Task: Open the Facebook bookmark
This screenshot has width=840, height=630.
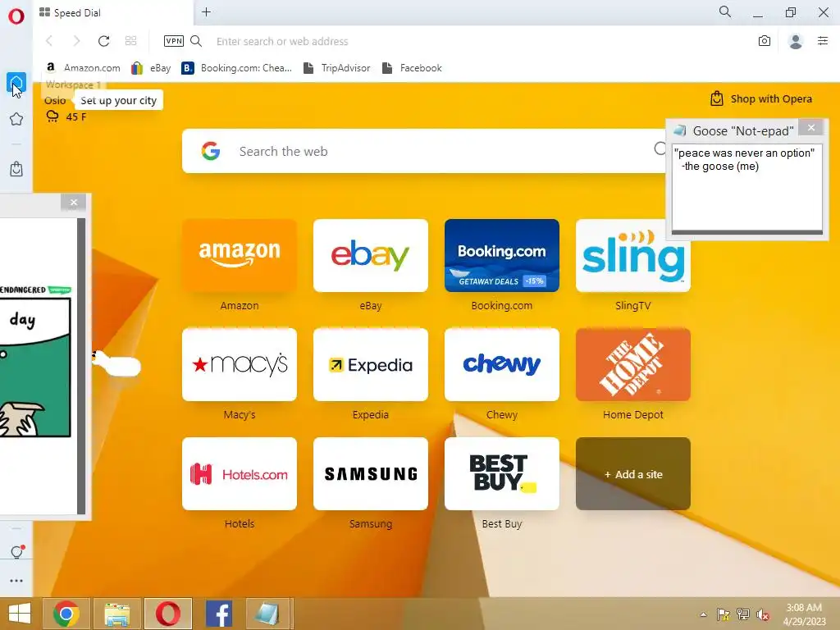Action: pyautogui.click(x=412, y=68)
